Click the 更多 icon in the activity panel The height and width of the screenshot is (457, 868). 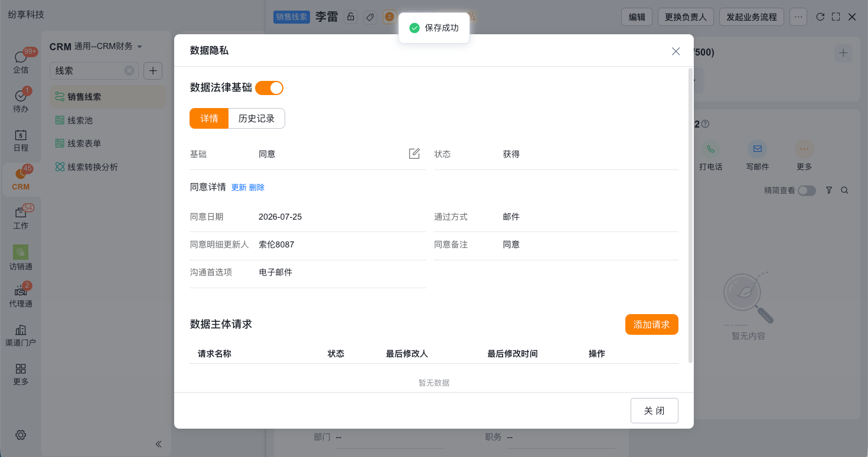pyautogui.click(x=804, y=149)
